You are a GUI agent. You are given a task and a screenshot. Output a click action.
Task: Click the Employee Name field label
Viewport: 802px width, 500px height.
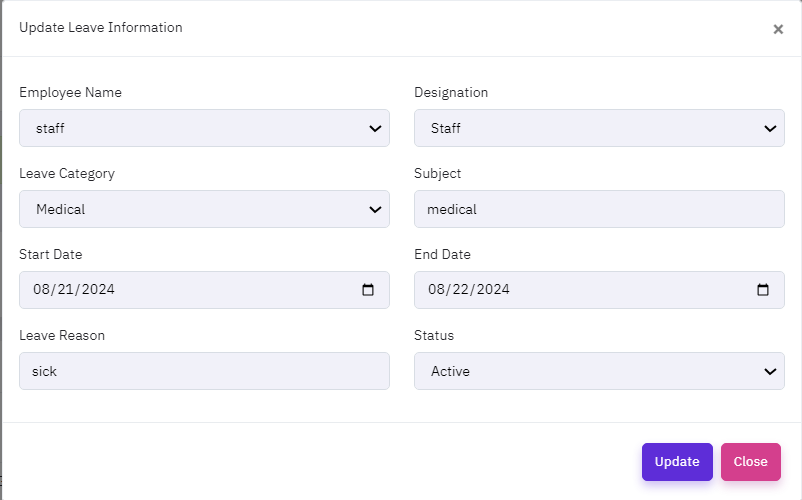coord(70,92)
